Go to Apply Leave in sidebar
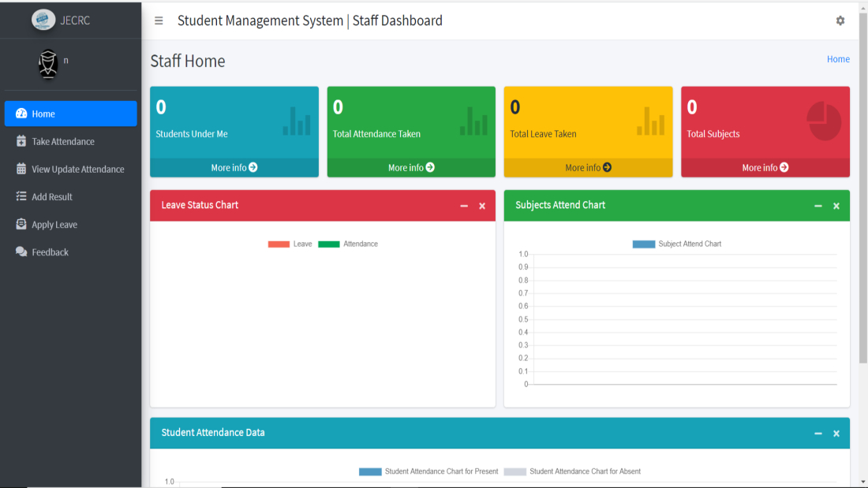This screenshot has height=488, width=868. tap(54, 225)
